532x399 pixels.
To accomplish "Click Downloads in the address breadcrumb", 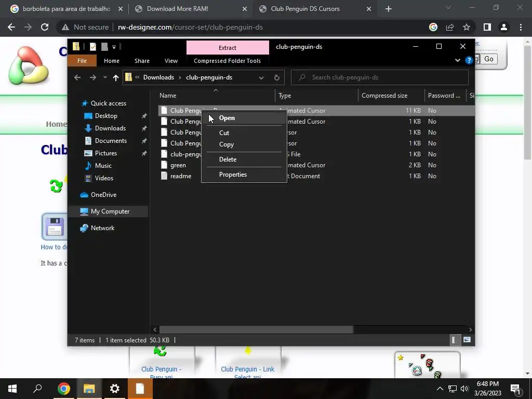I will [158, 77].
